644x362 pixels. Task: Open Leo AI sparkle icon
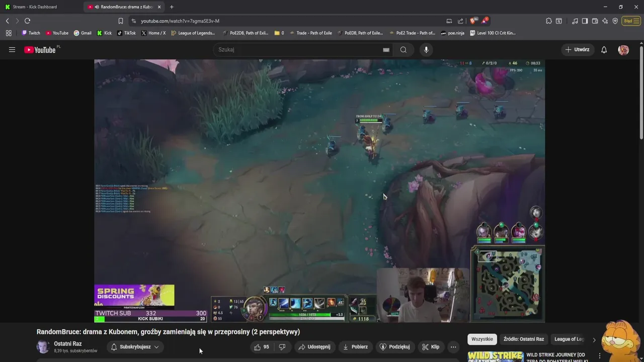click(605, 21)
